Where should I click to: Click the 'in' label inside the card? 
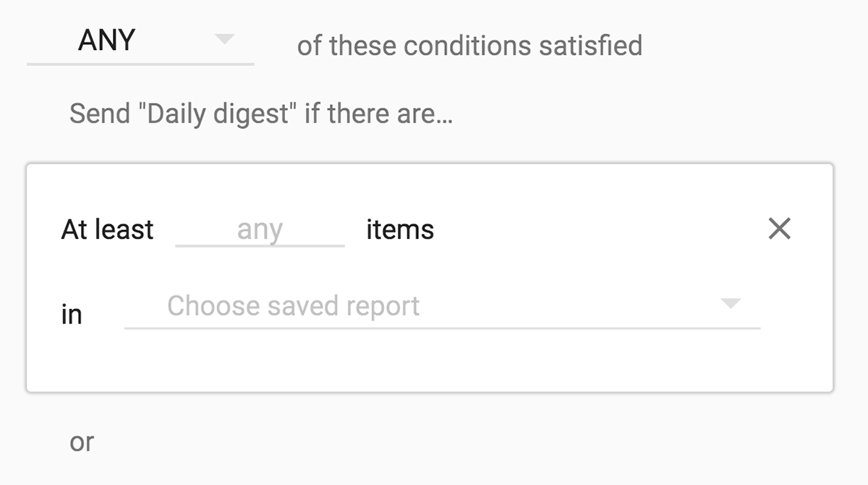click(72, 313)
